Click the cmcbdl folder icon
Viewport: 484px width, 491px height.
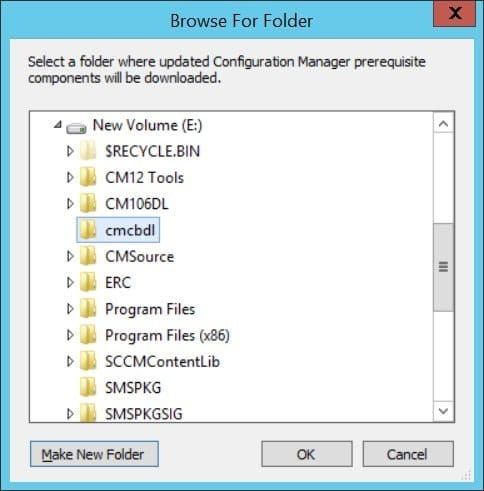tap(88, 230)
